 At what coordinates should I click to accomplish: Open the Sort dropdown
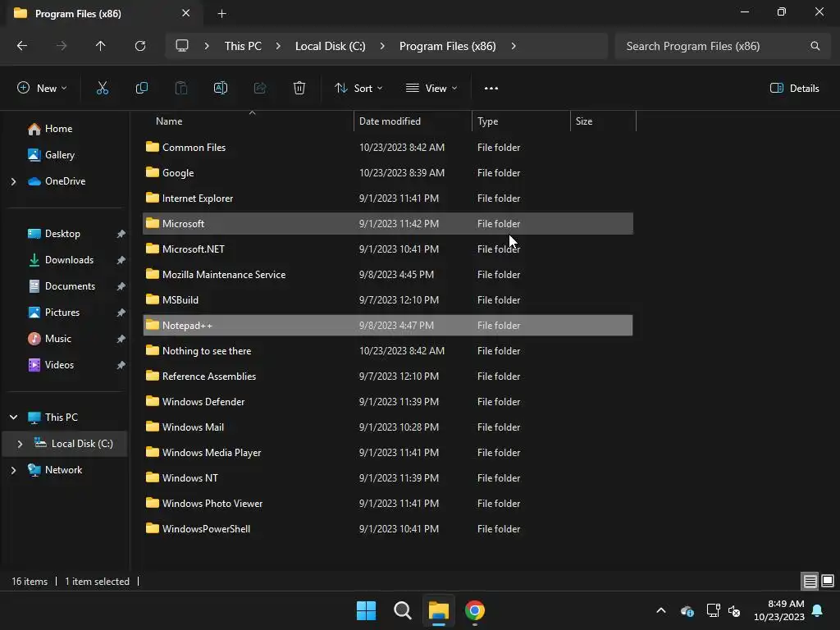[358, 89]
